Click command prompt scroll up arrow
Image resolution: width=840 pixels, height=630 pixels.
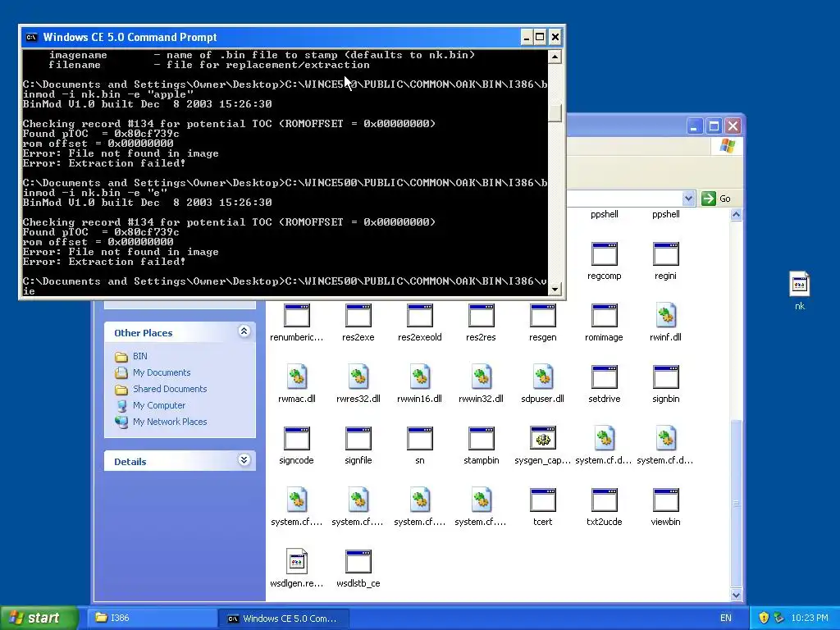[x=555, y=57]
